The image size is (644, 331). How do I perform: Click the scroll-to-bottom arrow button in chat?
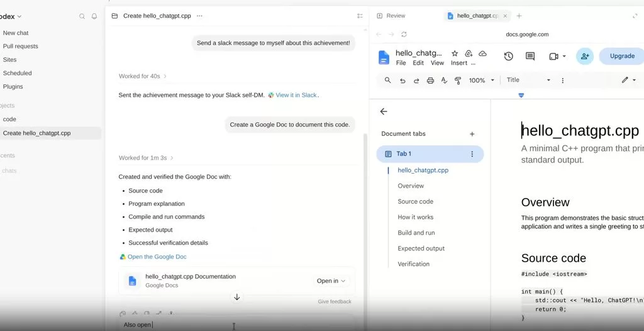(237, 297)
